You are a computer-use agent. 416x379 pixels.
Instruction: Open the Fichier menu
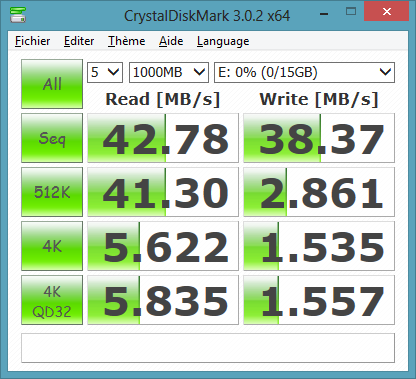tap(33, 41)
